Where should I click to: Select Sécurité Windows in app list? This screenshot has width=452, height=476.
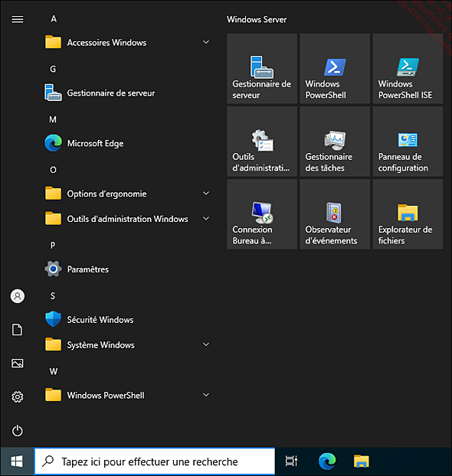coord(128,319)
